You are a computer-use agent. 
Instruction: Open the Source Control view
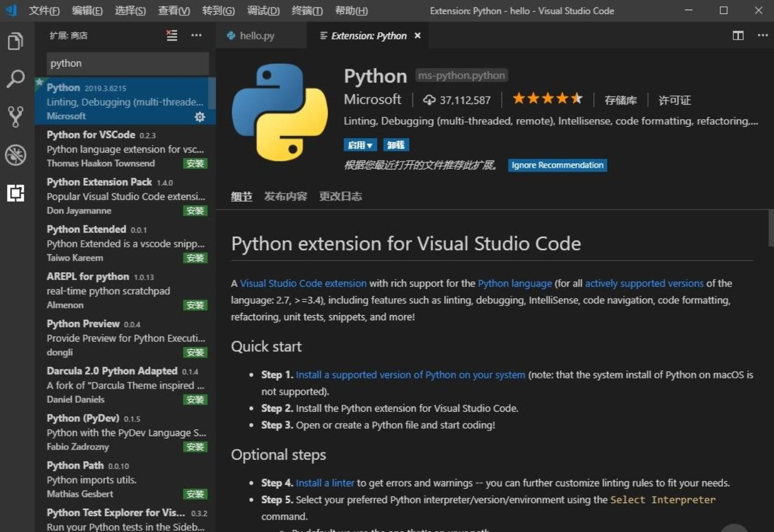pyautogui.click(x=15, y=117)
